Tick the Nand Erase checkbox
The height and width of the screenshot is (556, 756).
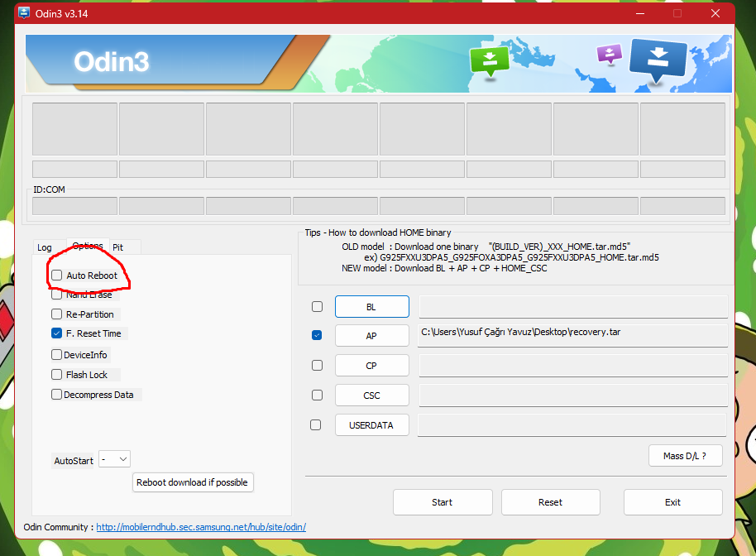[57, 295]
